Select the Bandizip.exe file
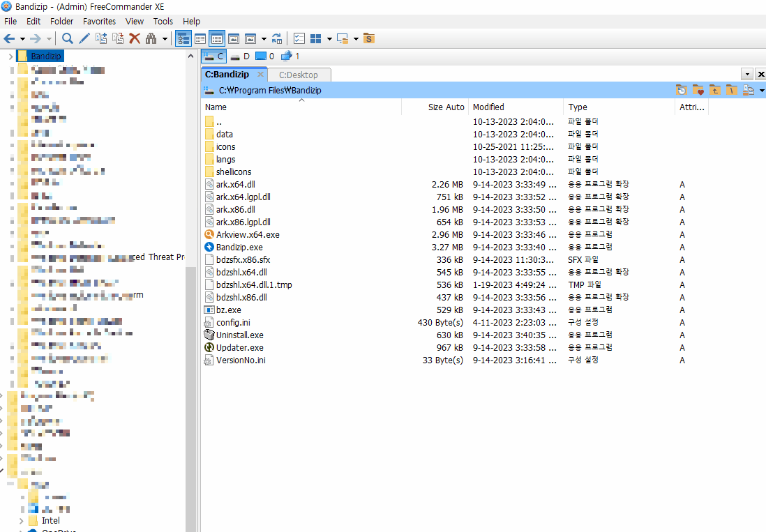Viewport: 766px width, 532px height. (239, 248)
